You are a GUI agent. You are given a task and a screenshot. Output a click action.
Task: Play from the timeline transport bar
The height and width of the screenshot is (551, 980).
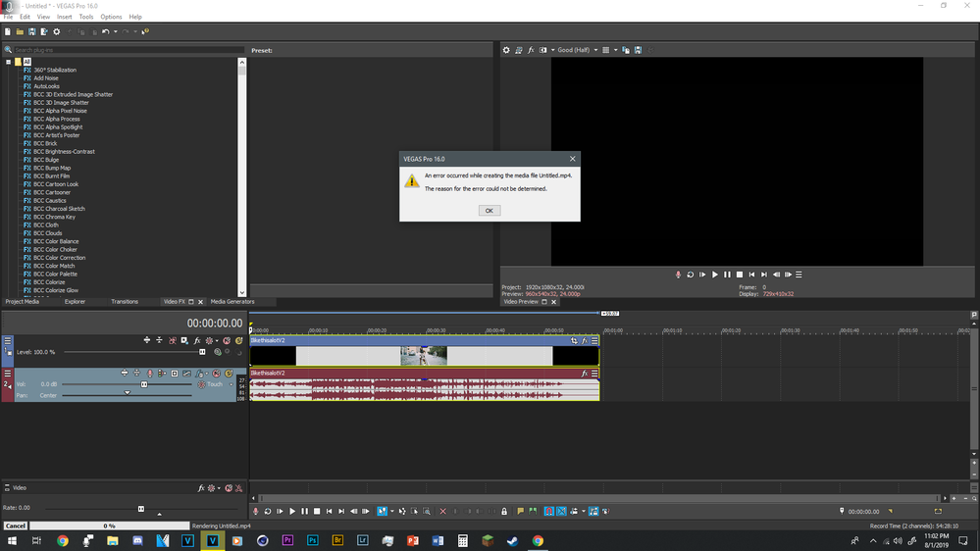tap(292, 512)
